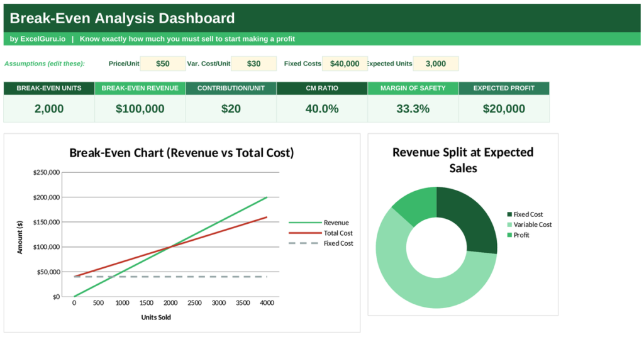
Task: Click the $0 y-axis label
Action: (x=56, y=297)
